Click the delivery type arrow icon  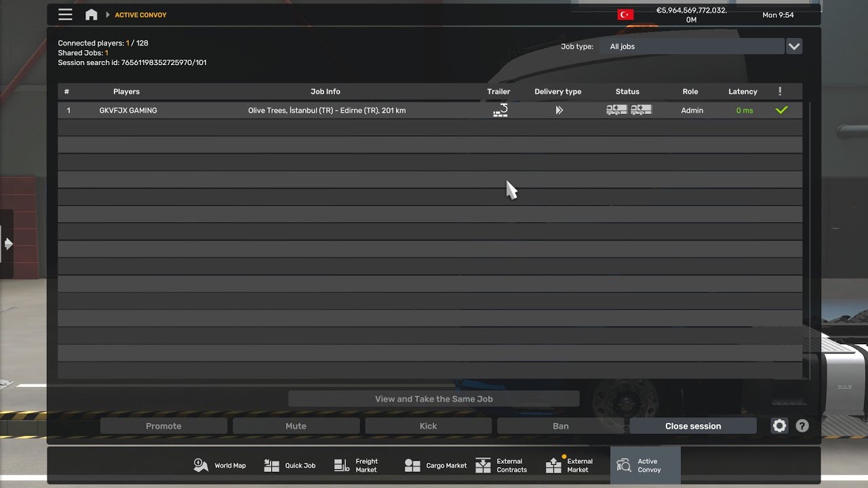tap(559, 110)
